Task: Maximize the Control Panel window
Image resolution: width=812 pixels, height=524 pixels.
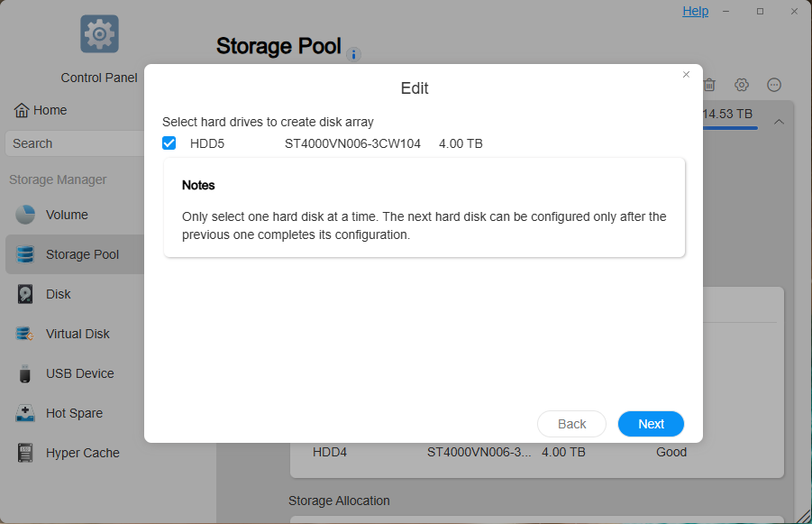Action: click(x=761, y=11)
